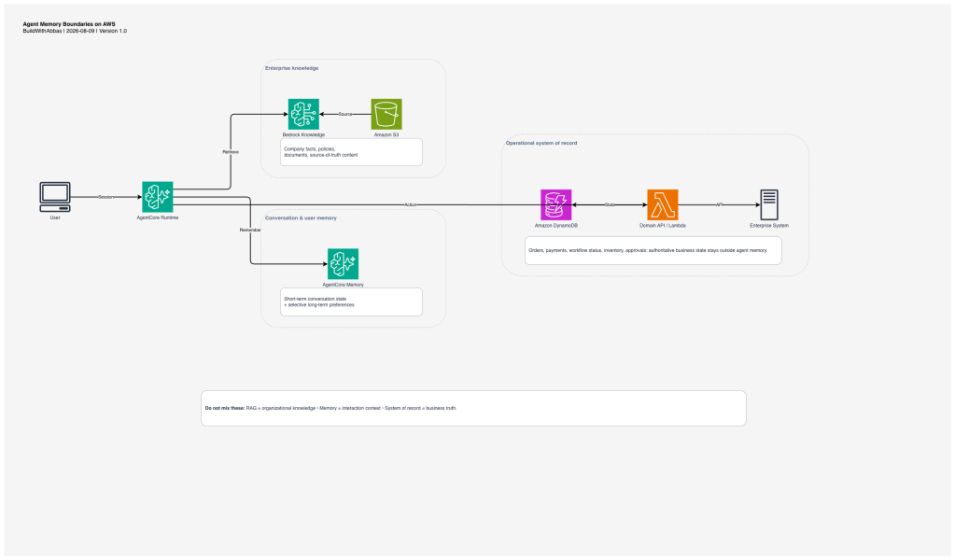Select the 'Do not mix these' note
Viewport: 955px width, 560px height.
473,409
